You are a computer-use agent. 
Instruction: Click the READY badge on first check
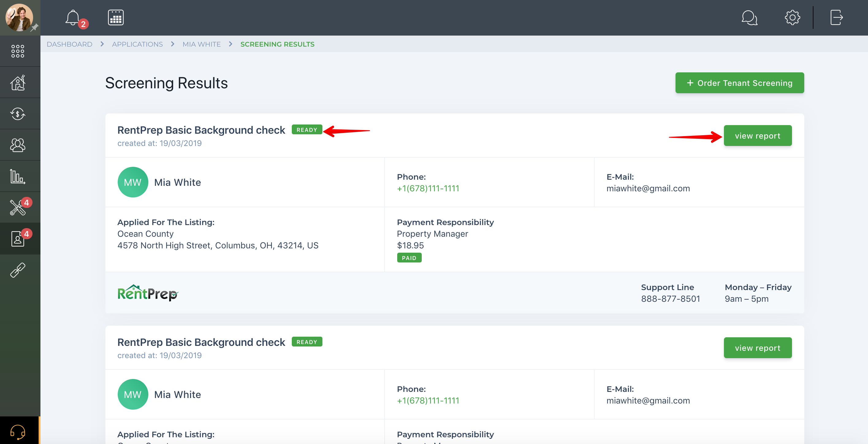coord(306,130)
